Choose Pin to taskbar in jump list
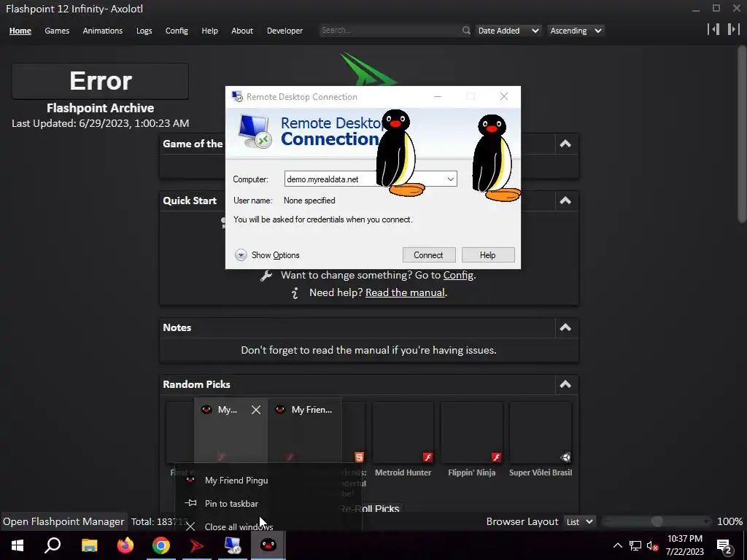 click(268, 503)
